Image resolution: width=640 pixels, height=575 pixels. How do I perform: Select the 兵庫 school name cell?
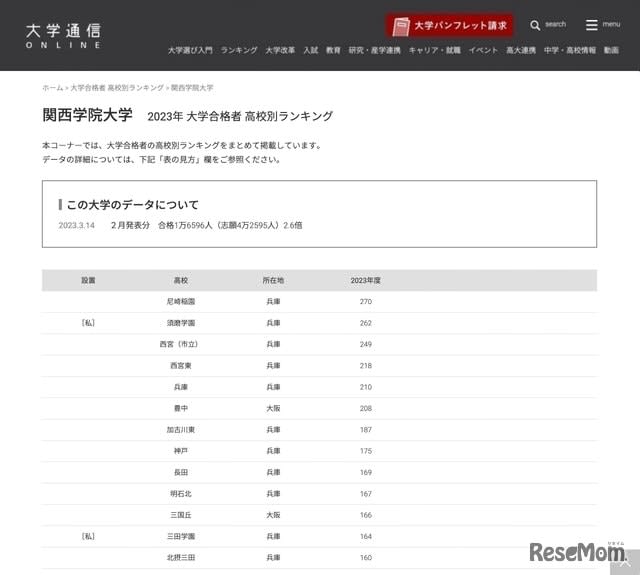(181, 387)
